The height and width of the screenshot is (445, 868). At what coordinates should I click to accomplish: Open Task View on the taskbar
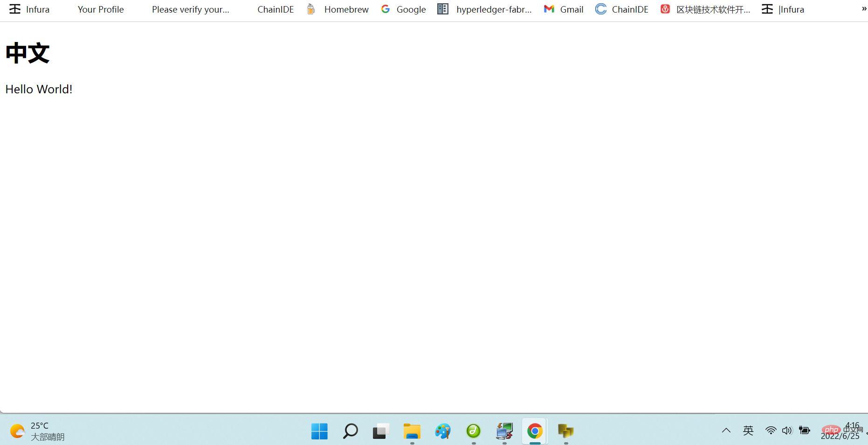coord(381,431)
